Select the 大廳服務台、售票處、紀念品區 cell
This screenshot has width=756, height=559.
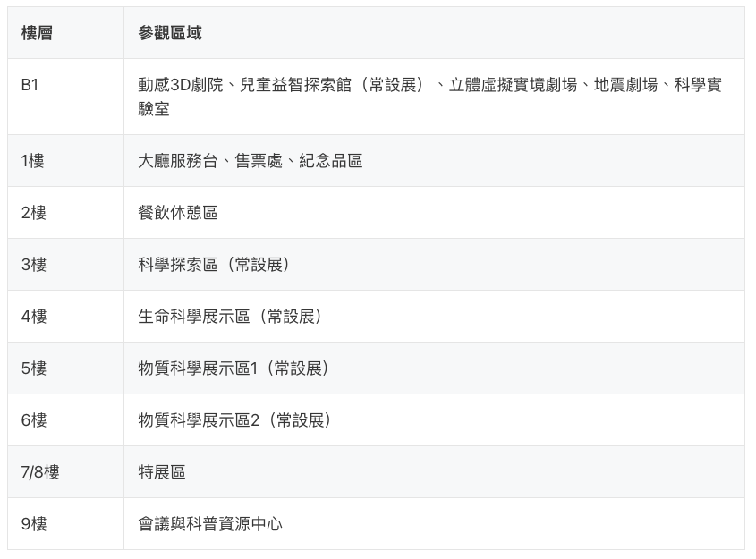[251, 161]
